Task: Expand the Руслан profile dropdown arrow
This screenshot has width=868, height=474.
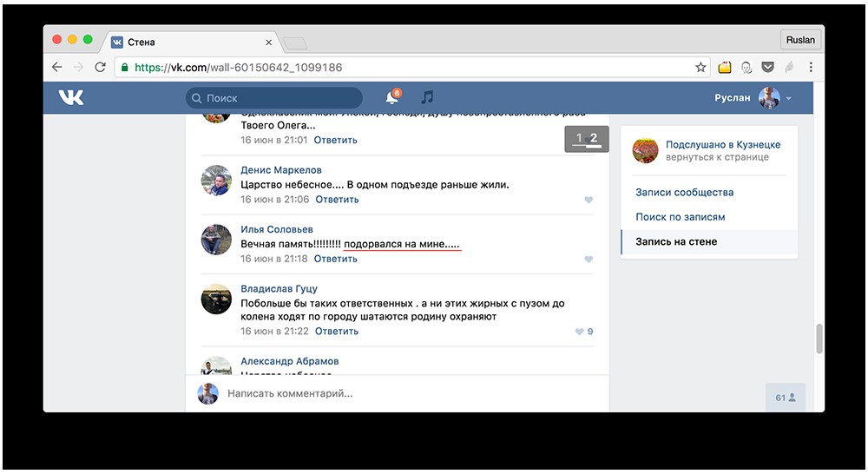Action: coord(789,99)
